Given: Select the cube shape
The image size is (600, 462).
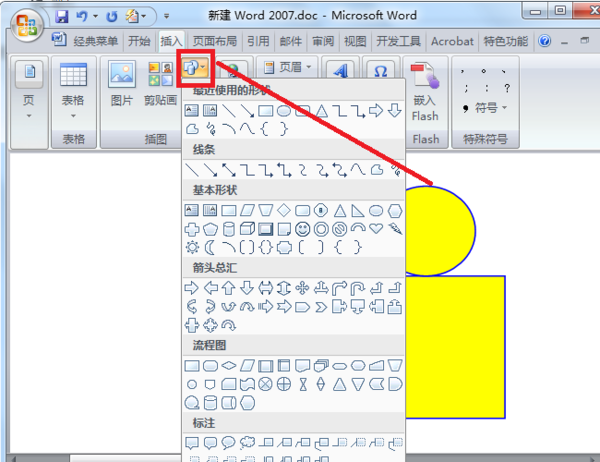Looking at the screenshot, I should (247, 229).
